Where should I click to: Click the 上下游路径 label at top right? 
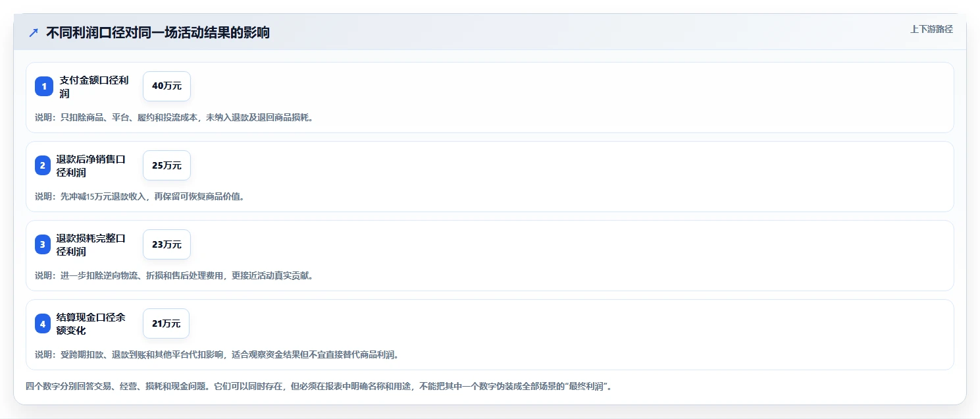[931, 29]
